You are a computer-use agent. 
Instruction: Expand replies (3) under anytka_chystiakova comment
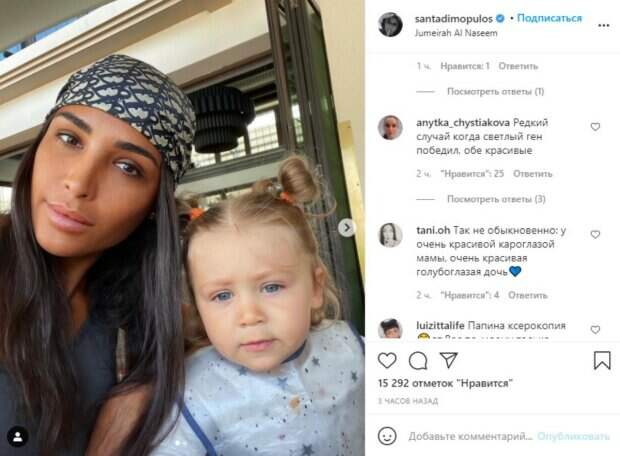pos(496,199)
